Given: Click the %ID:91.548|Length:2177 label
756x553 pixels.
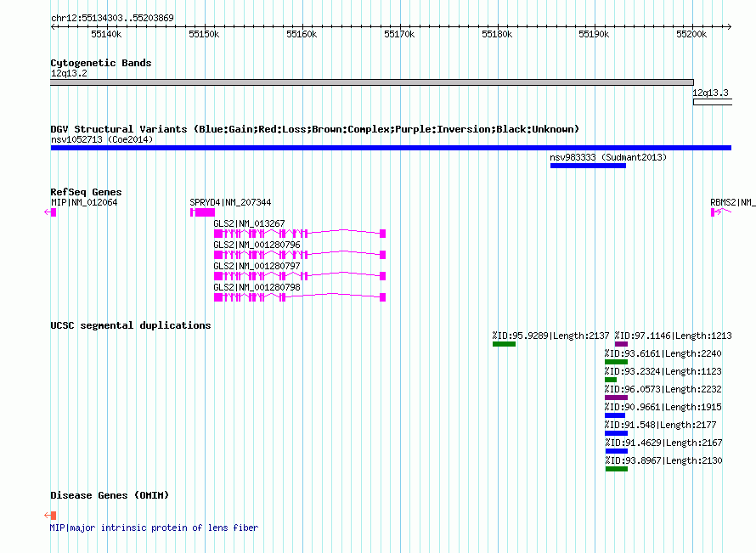Looking at the screenshot, I should pyautogui.click(x=661, y=425).
